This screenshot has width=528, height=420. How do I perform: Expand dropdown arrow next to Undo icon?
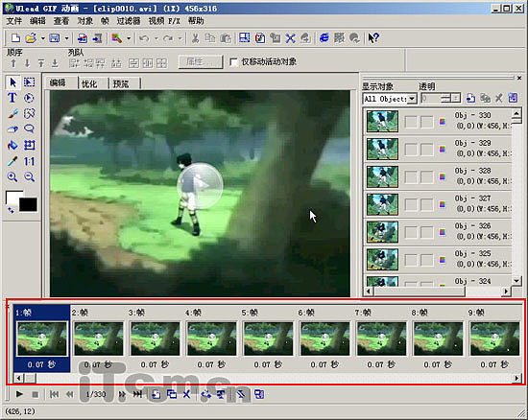pyautogui.click(x=156, y=38)
